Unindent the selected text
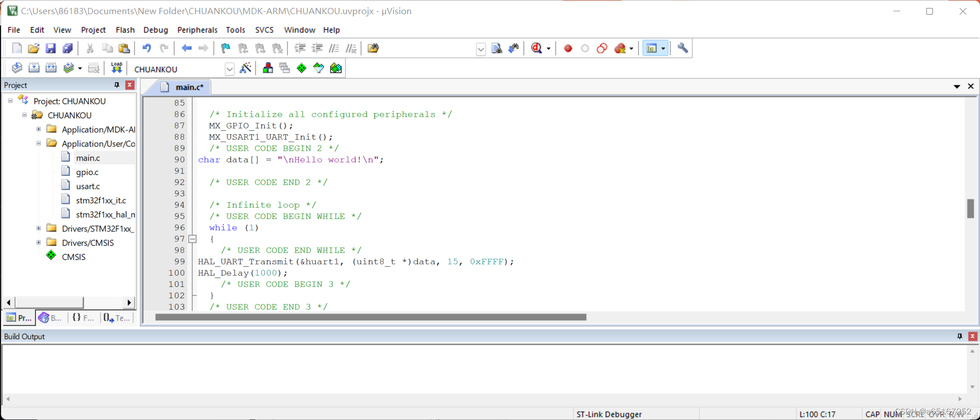This screenshot has height=420, width=980. pos(317,49)
